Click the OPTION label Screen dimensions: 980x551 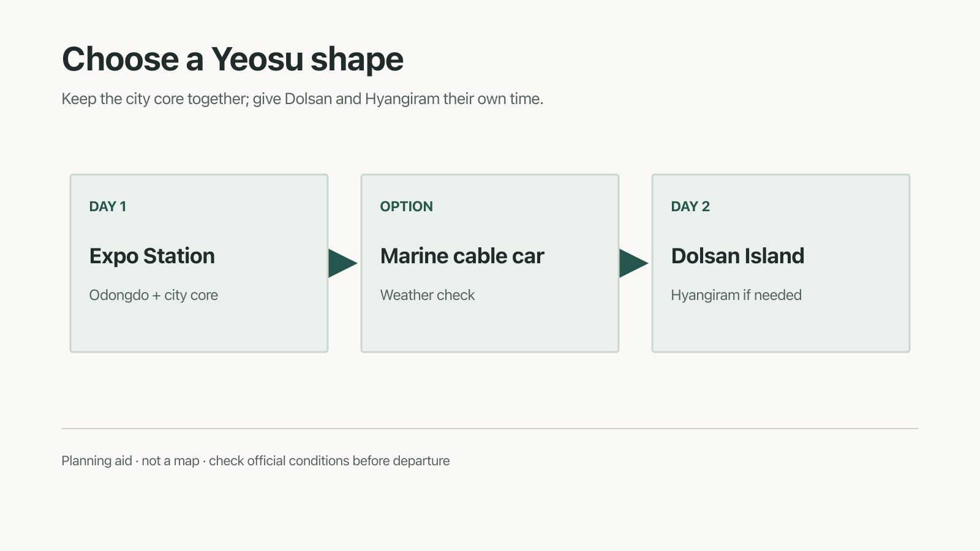coord(407,206)
